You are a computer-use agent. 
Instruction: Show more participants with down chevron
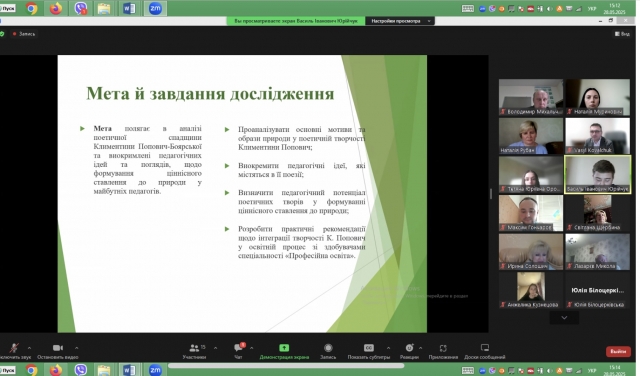pyautogui.click(x=564, y=318)
